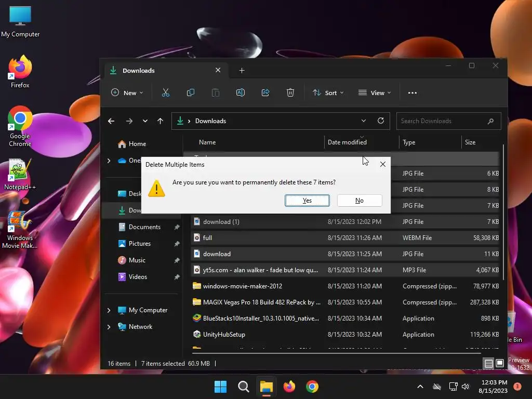The image size is (532, 399).
Task: Select the Downloads tab
Action: tap(165, 71)
